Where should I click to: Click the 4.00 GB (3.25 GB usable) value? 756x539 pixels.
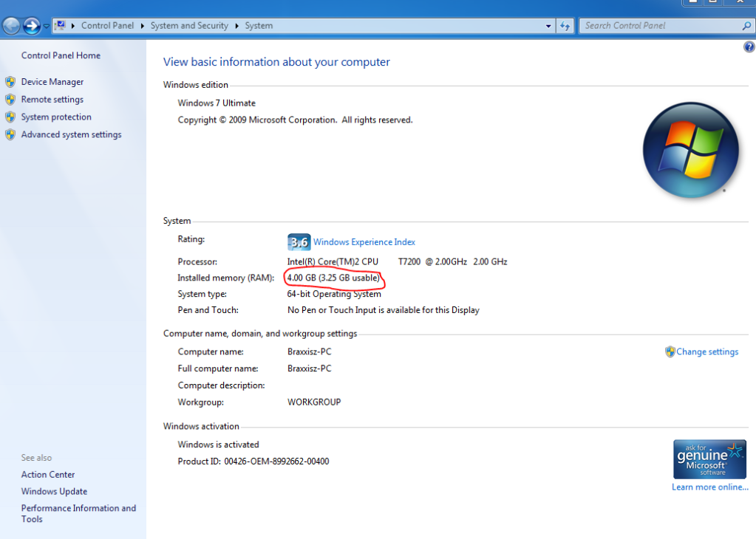(333, 278)
